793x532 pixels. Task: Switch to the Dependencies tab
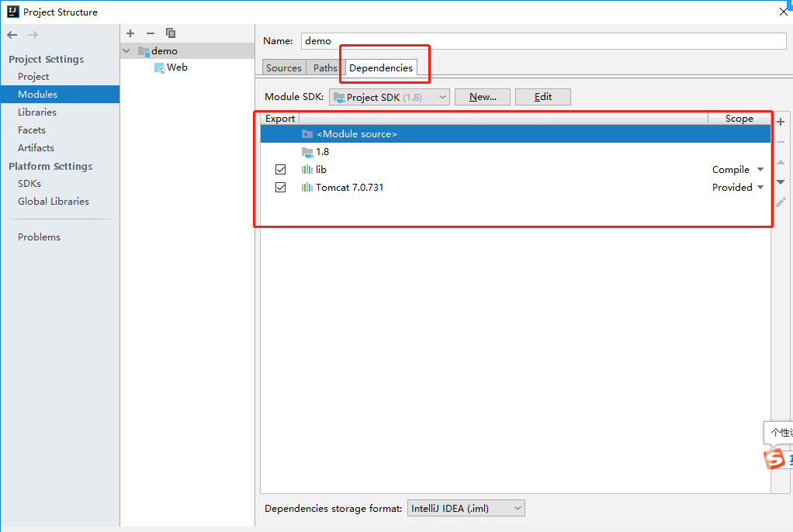pos(381,67)
